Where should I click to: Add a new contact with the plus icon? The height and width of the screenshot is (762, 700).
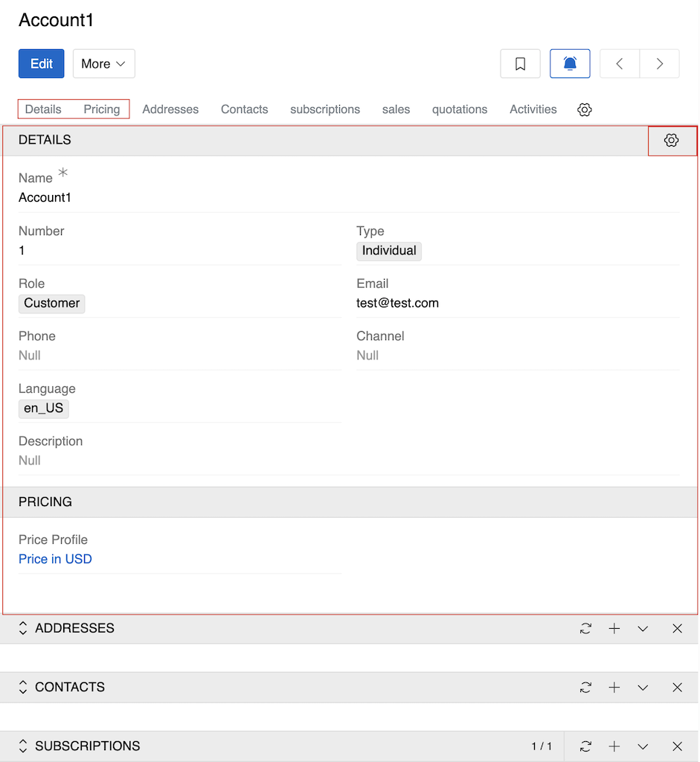coord(614,687)
